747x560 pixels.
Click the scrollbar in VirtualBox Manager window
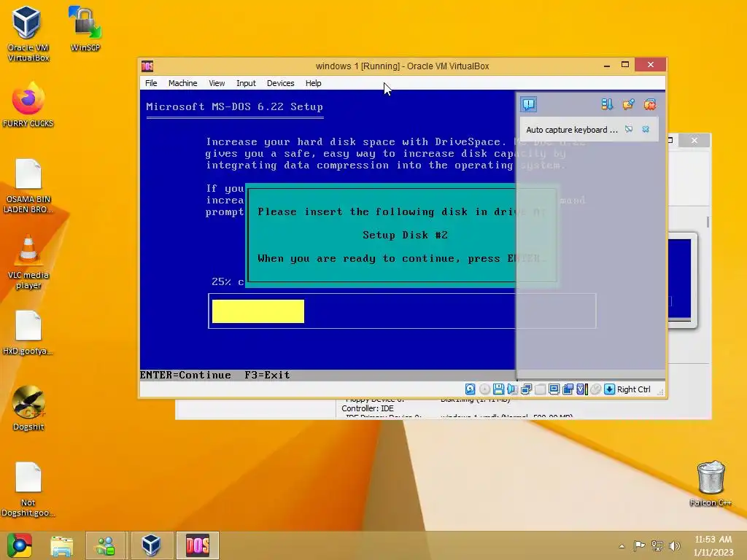[x=708, y=222]
